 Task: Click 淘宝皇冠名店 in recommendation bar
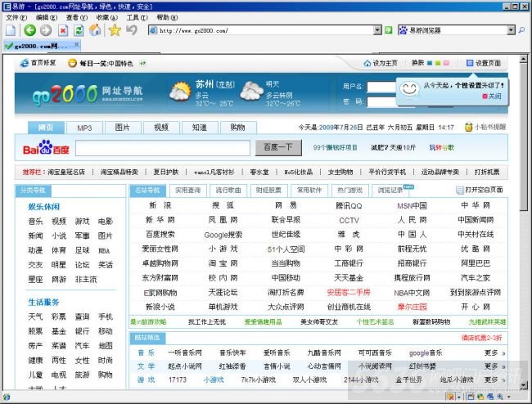tap(66, 173)
